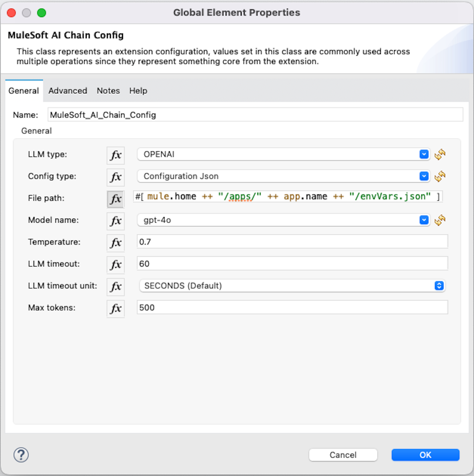Toggle fx expression mode for Max tokens

(x=116, y=309)
